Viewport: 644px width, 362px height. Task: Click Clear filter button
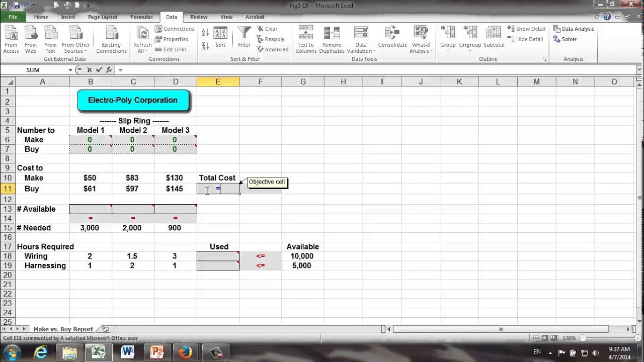click(267, 29)
